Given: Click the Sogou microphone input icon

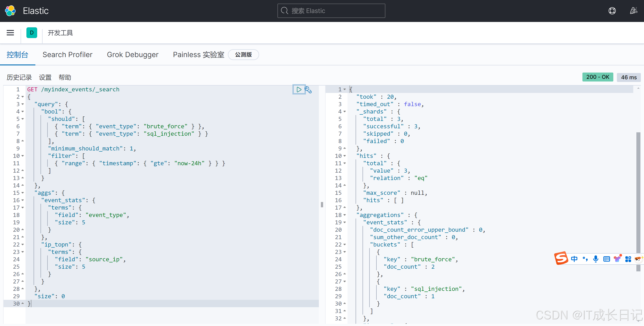Looking at the screenshot, I should [x=596, y=259].
